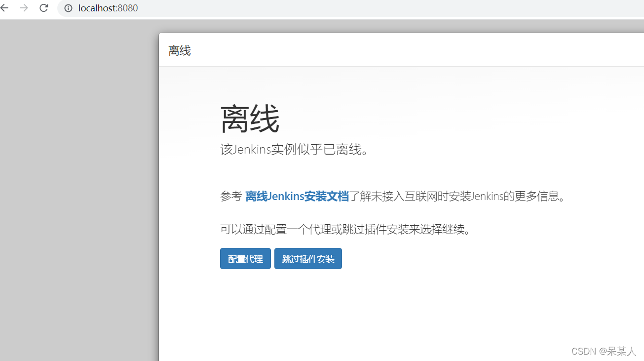Click the text 该Jenkins实例似乎已离线。

(x=295, y=149)
